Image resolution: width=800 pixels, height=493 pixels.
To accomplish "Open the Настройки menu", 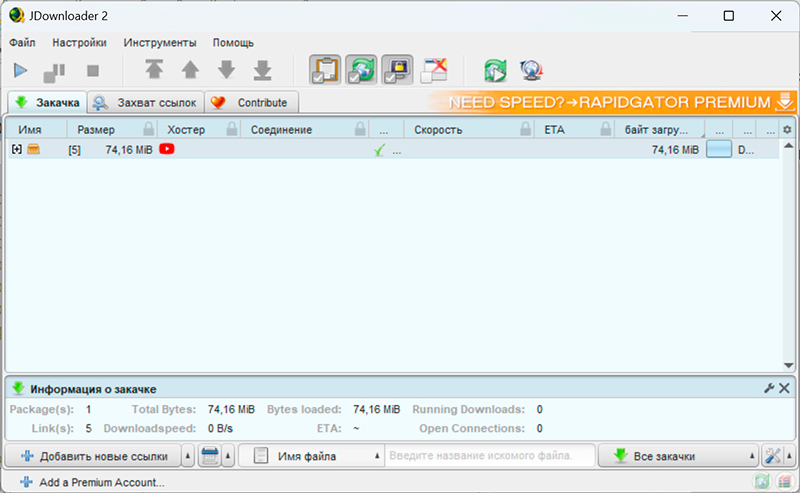I will coord(80,43).
